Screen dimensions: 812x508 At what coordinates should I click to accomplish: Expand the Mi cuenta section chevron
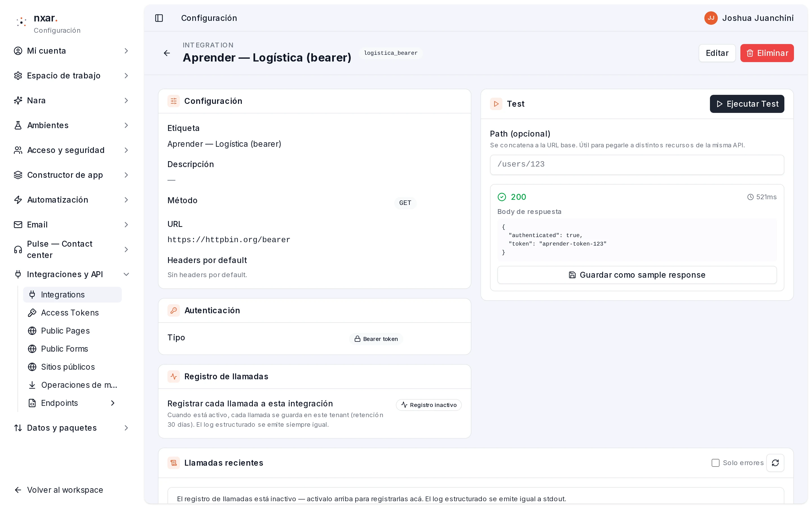click(x=126, y=51)
